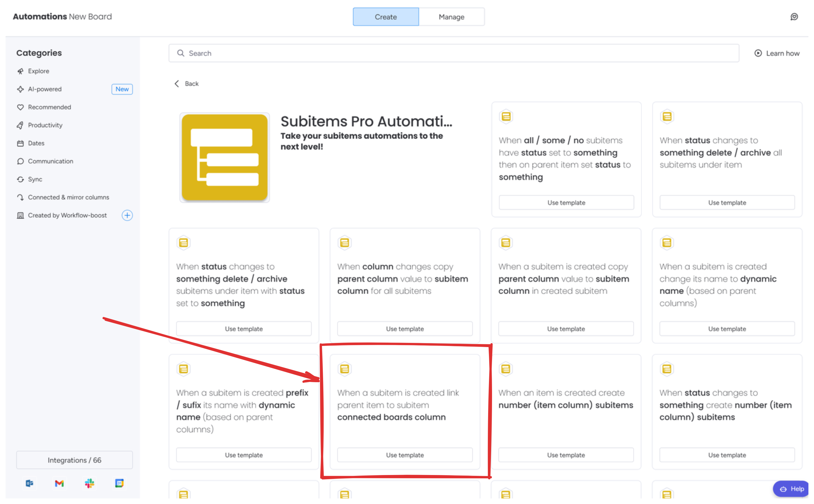The width and height of the screenshot is (814, 504).
Task: Switch to the Manage tab
Action: (x=451, y=17)
